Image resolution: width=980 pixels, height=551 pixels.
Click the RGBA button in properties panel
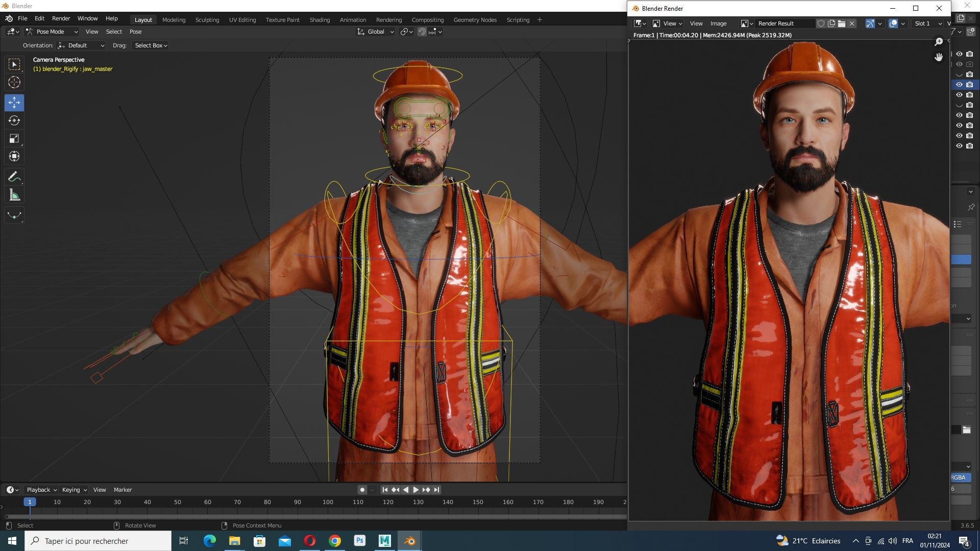[x=961, y=478]
